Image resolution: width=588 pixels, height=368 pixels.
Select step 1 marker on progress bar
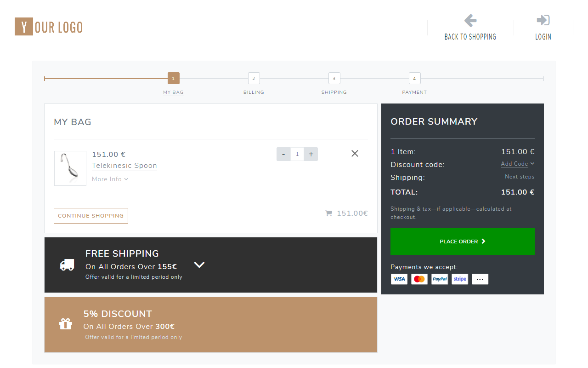click(173, 78)
